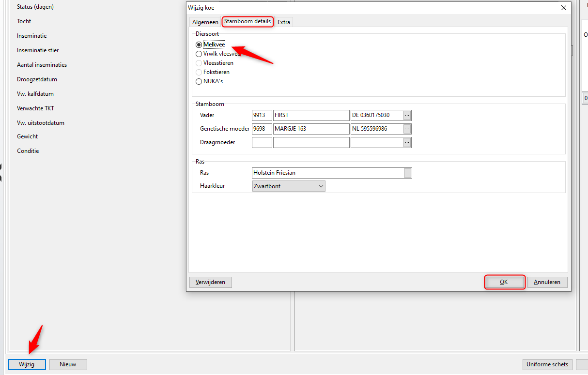Image resolution: width=588 pixels, height=375 pixels.
Task: Select the Vrwlk vleesvee radio option
Action: (199, 54)
